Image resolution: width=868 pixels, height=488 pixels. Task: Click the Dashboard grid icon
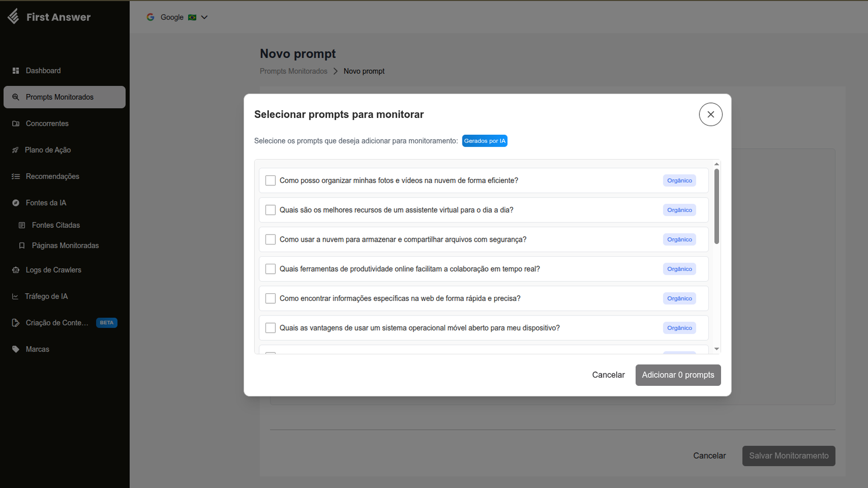click(x=16, y=71)
